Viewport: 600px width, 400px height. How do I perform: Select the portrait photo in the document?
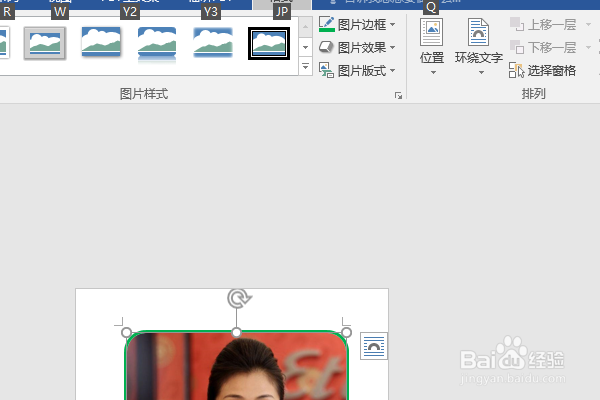click(x=236, y=366)
